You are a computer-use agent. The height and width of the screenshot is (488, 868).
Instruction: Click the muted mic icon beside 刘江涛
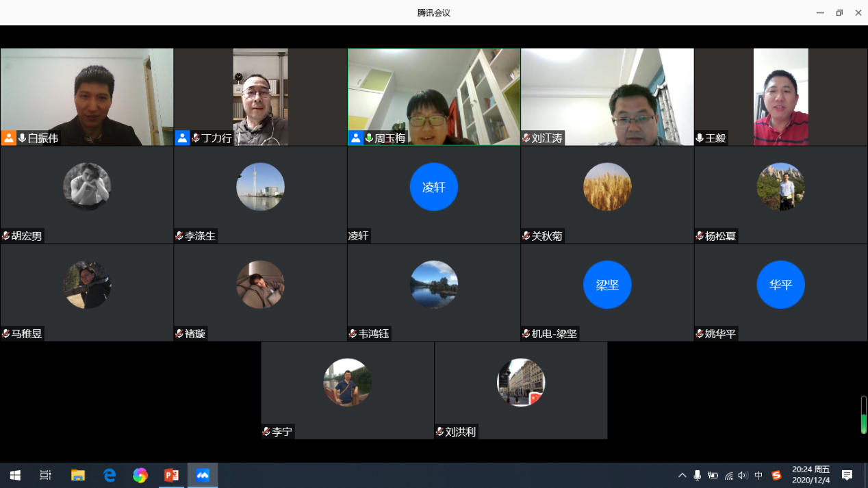point(526,138)
